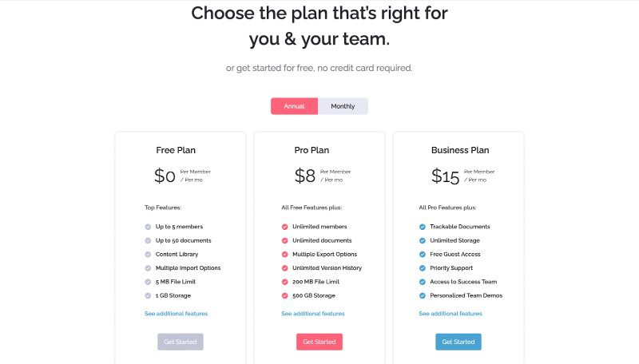Click the checkmark beside Personalized Team Demos
The width and height of the screenshot is (639, 364).
click(x=423, y=295)
